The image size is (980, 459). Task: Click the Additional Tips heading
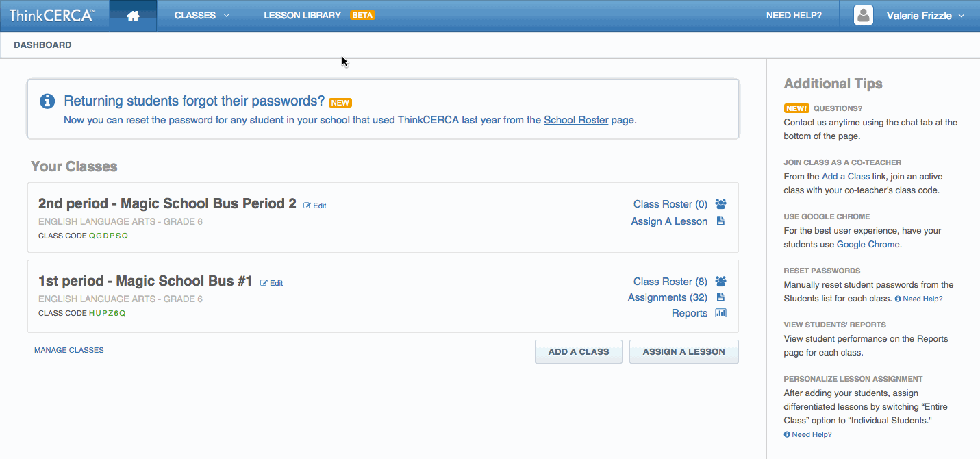[833, 84]
